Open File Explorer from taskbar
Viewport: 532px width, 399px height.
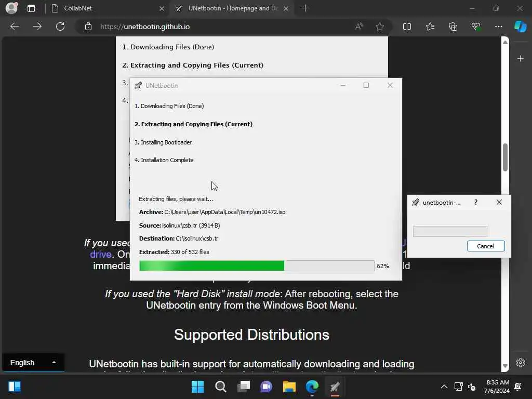[289, 387]
